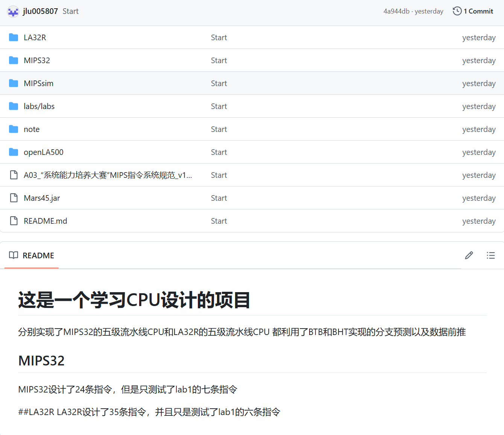Click the heading 这是一个学习CPU设计的项目
This screenshot has height=435, width=504.
pyautogui.click(x=134, y=300)
